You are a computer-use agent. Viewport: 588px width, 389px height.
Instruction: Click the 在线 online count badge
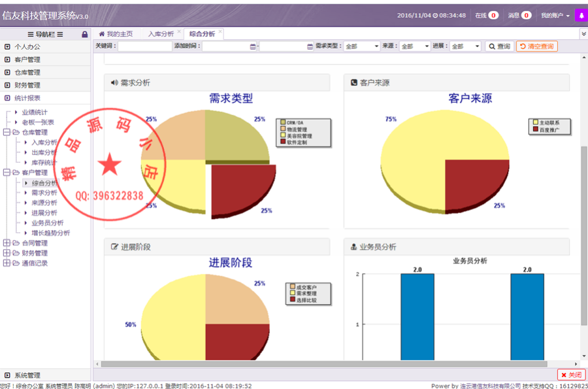(493, 15)
